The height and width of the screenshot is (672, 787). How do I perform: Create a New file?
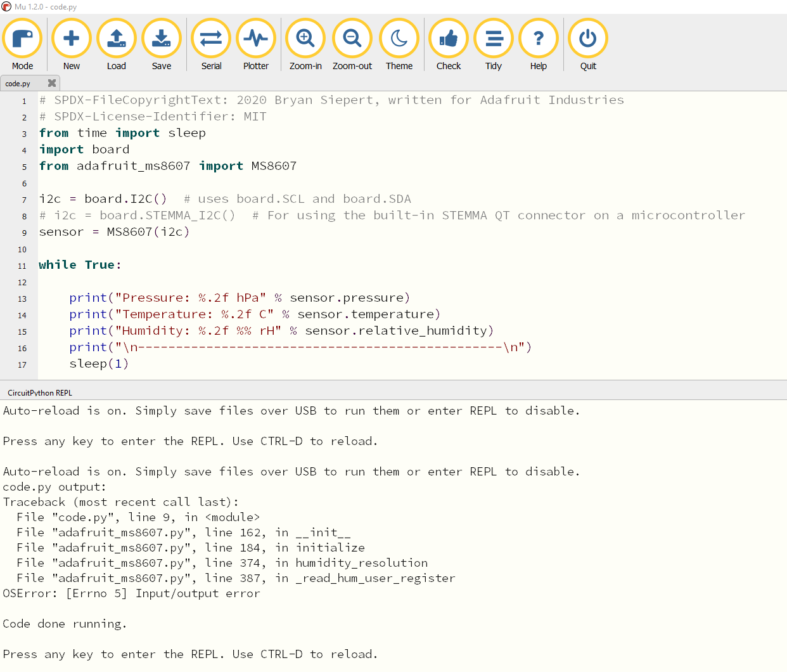coord(72,39)
